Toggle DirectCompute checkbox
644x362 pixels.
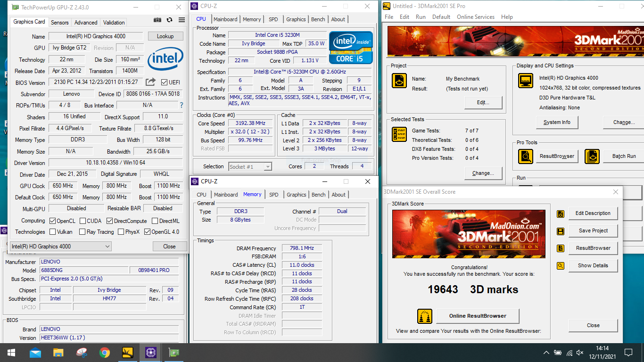(x=109, y=221)
